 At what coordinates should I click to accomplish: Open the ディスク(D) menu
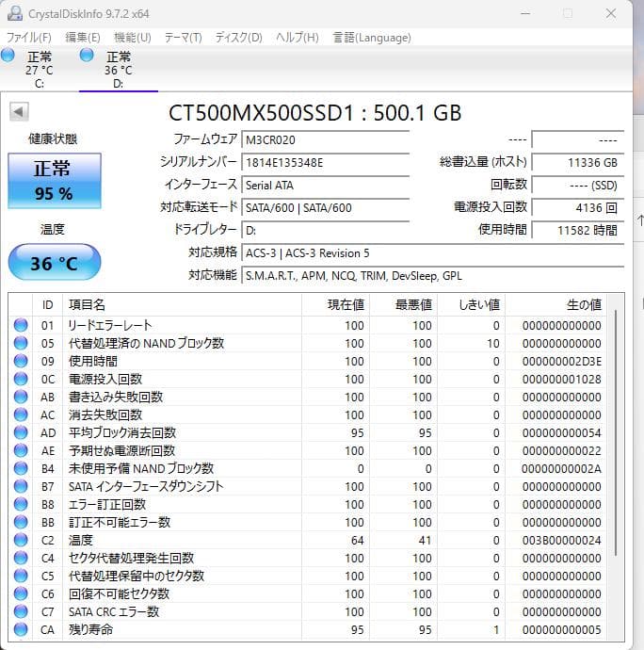point(239,38)
